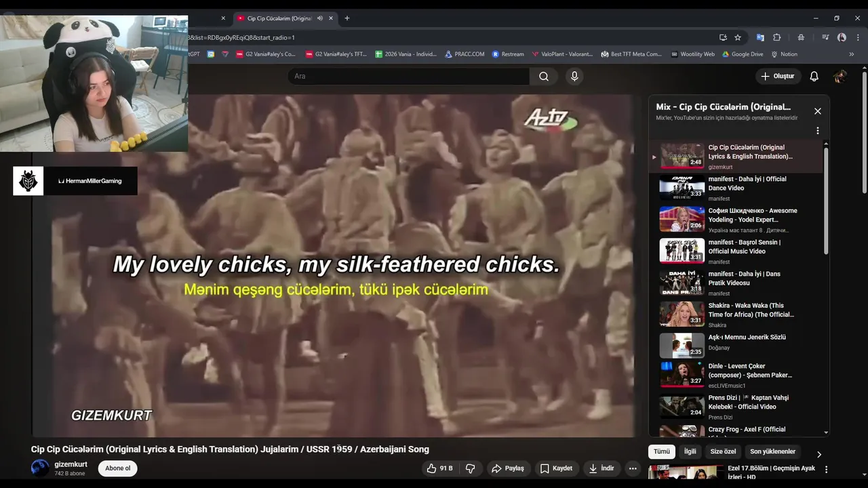Open the Mix - Cip Cip Cücələrim playlist title
Viewport: 868px width, 488px height.
click(723, 107)
